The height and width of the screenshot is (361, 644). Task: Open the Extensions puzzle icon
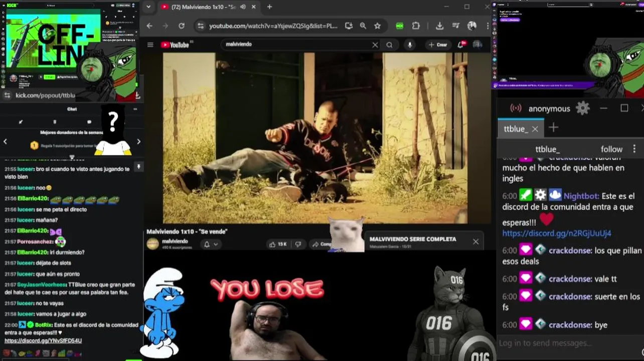pyautogui.click(x=416, y=26)
